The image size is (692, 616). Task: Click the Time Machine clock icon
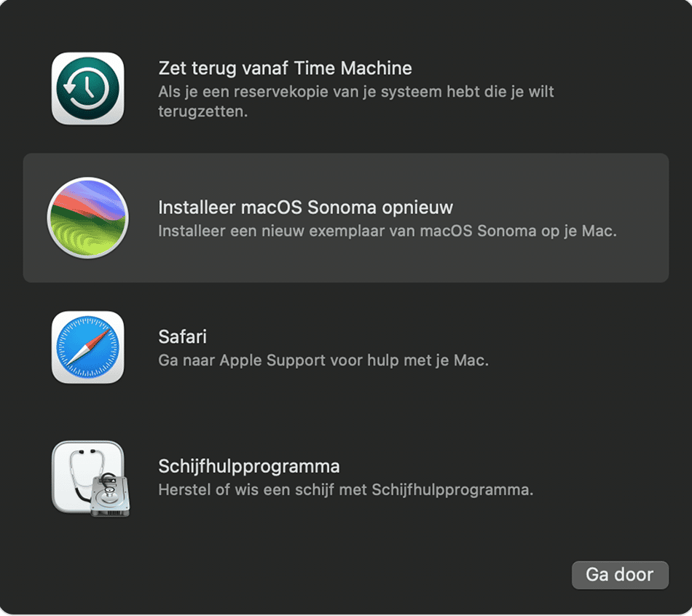point(87,89)
